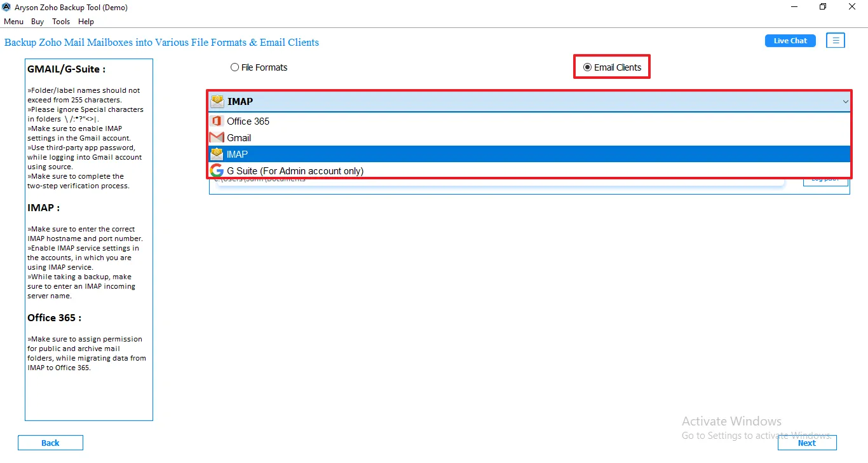Go to the previous step with Back

[x=50, y=443]
